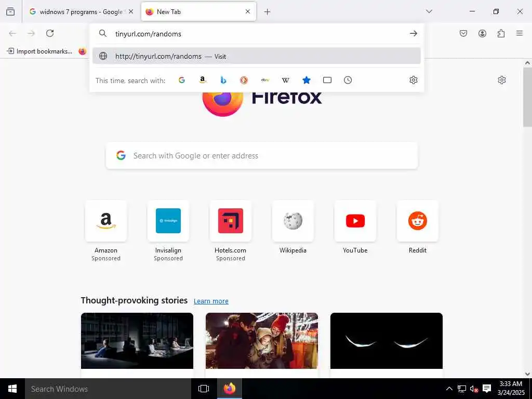Screen dimensions: 532x399
Task: Search this time with Bing
Action: 223,80
